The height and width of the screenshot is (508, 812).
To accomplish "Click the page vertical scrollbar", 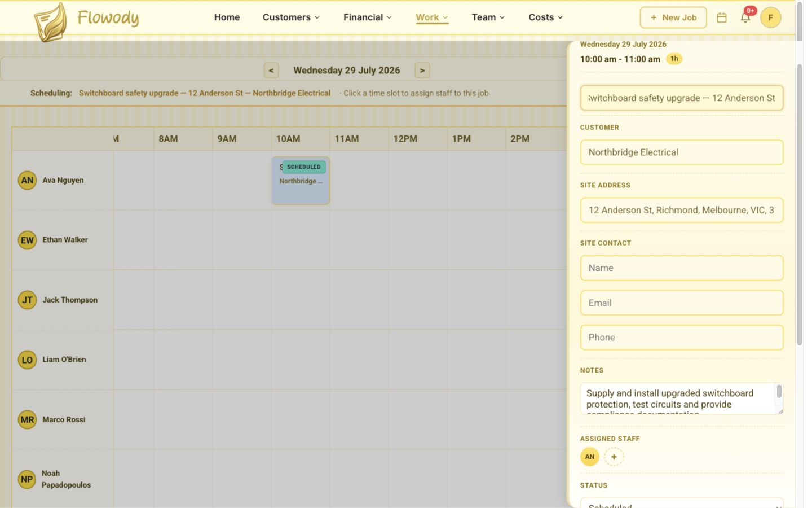I will 799,204.
